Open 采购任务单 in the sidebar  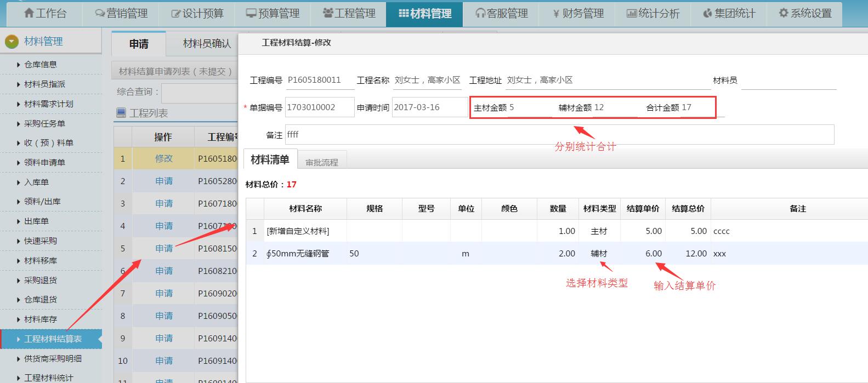[44, 123]
